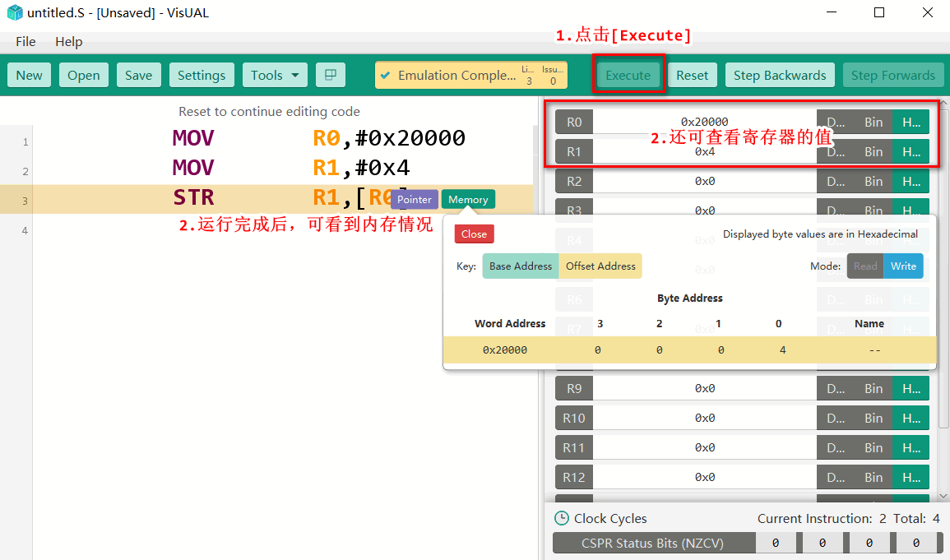Click the Offset Address key label
The image size is (950, 560).
coord(600,266)
